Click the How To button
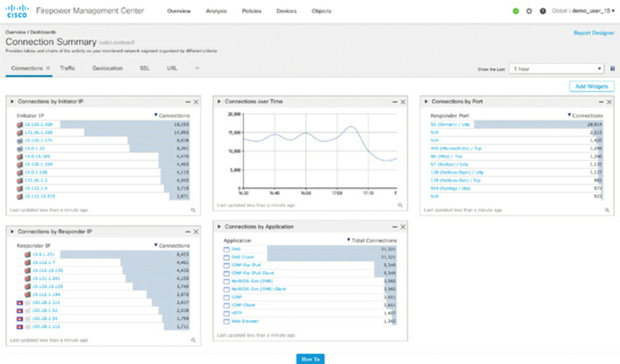The width and height of the screenshot is (620, 364). click(311, 359)
